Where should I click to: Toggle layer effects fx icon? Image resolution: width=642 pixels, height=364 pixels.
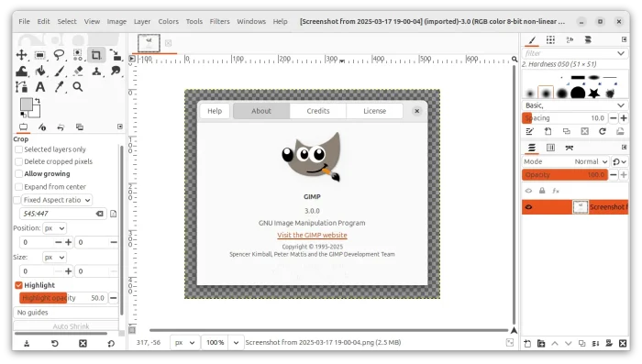pyautogui.click(x=556, y=191)
